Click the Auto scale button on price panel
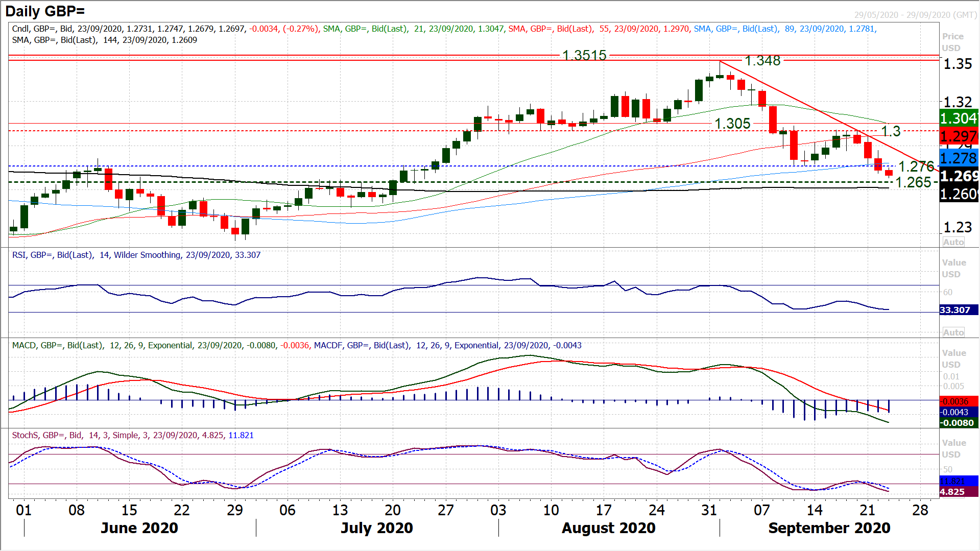 (953, 242)
